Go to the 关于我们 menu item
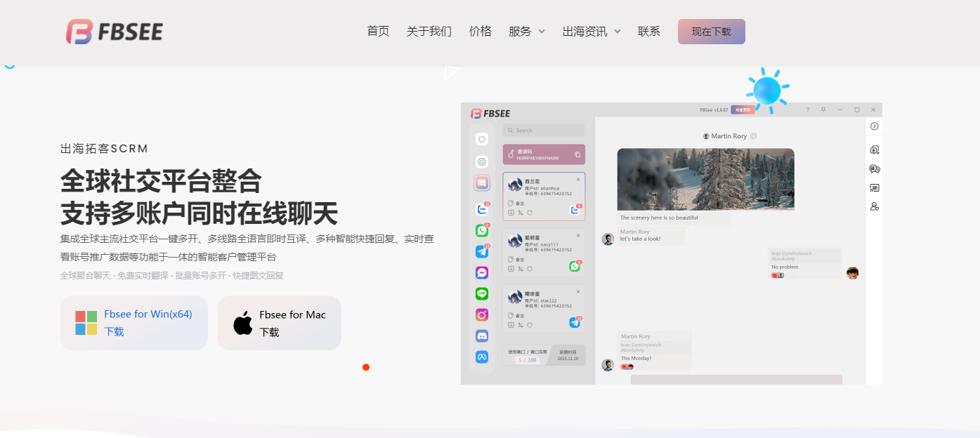The height and width of the screenshot is (438, 980). pyautogui.click(x=429, y=32)
